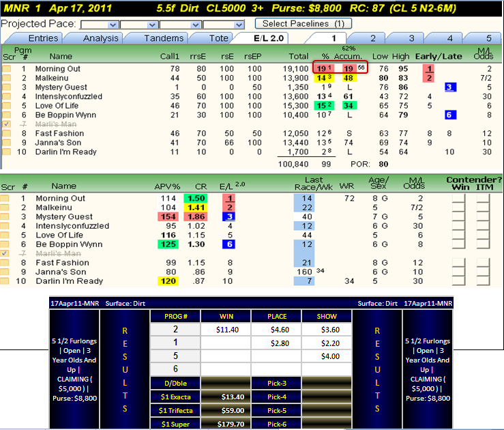Screen dimensions: 504x430
Task: Mark Malkeinu as Win contender
Action: point(458,207)
